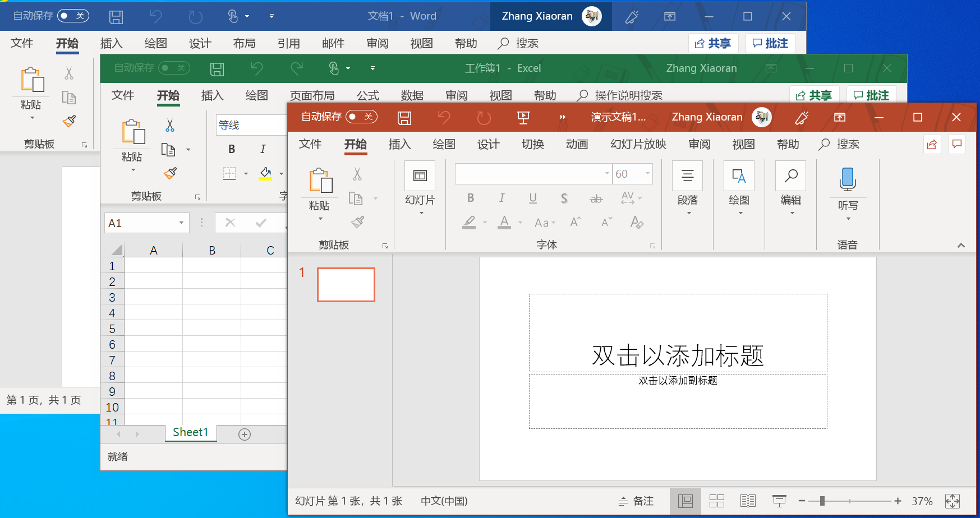980x518 pixels.
Task: Click the PowerPoint save icon in title bar
Action: [x=404, y=118]
